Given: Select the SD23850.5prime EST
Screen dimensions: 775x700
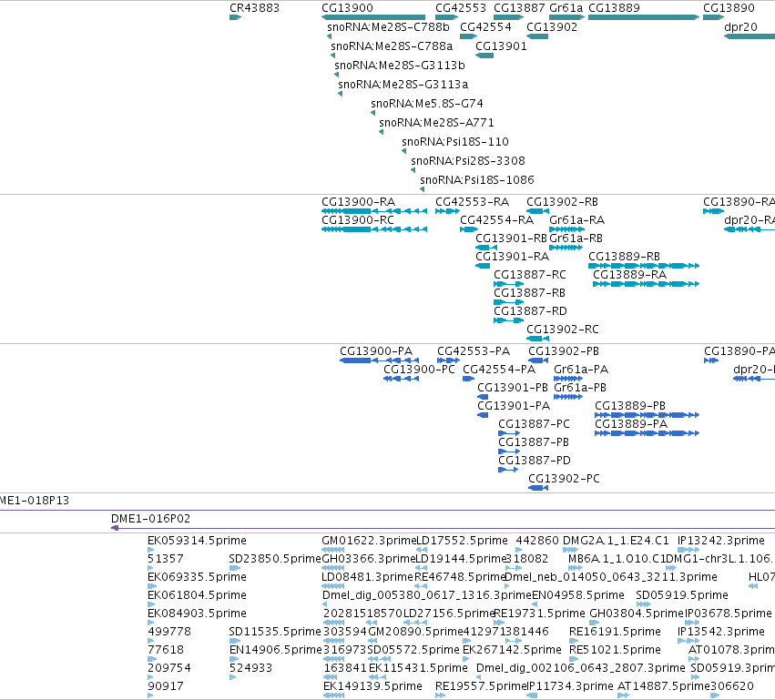Looking at the screenshot, I should point(235,568).
